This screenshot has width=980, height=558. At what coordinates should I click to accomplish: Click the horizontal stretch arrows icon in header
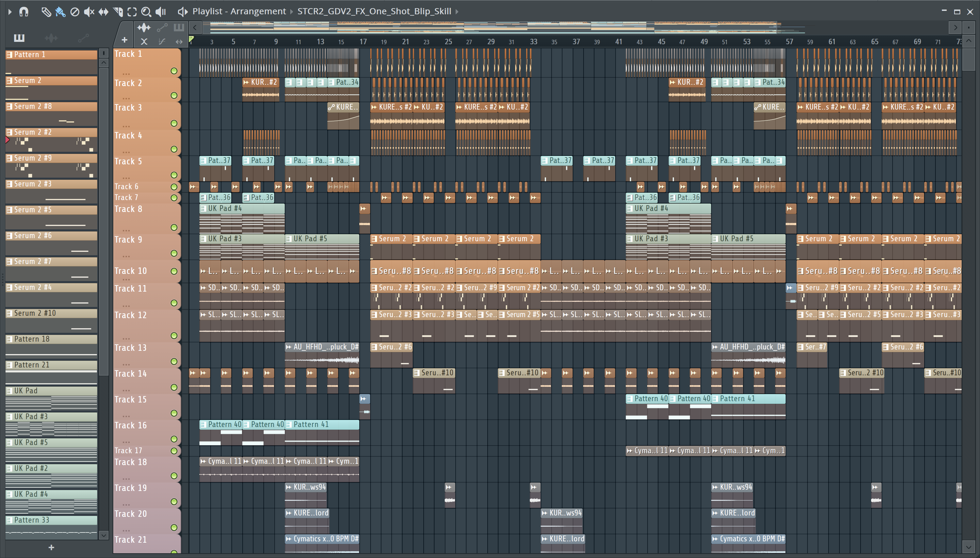(179, 42)
